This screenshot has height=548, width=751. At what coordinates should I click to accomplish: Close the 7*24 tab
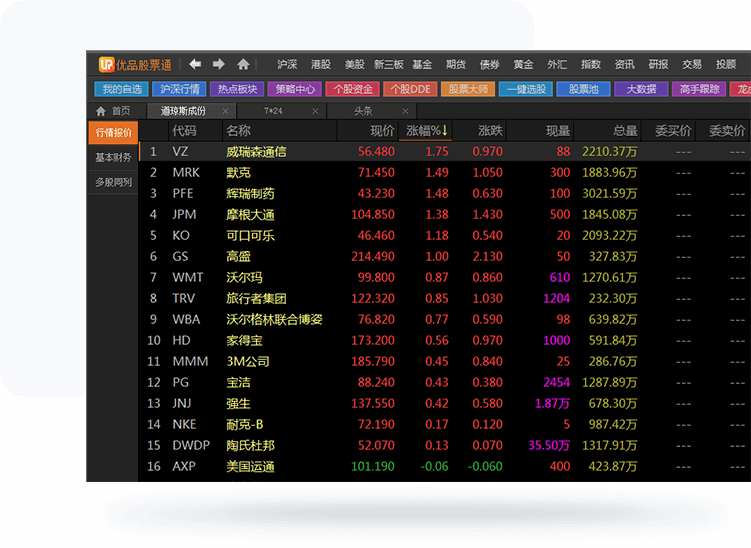click(315, 111)
